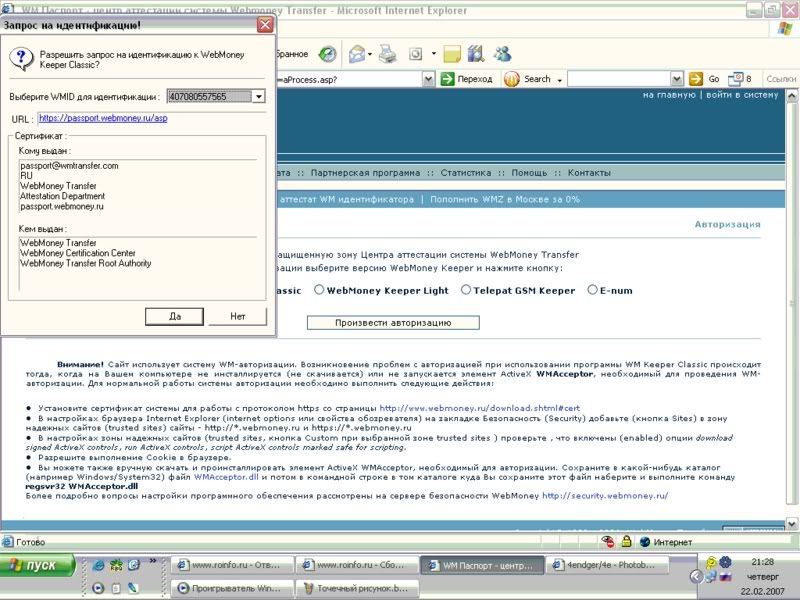The height and width of the screenshot is (600, 800).
Task: Open the security.webmoney.ru link
Action: 605,495
